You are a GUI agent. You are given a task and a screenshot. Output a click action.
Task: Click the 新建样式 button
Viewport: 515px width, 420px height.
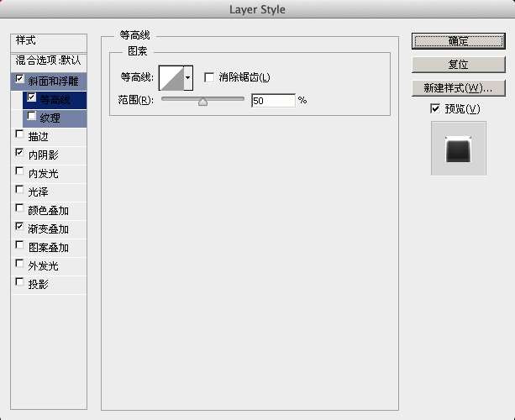tap(458, 88)
